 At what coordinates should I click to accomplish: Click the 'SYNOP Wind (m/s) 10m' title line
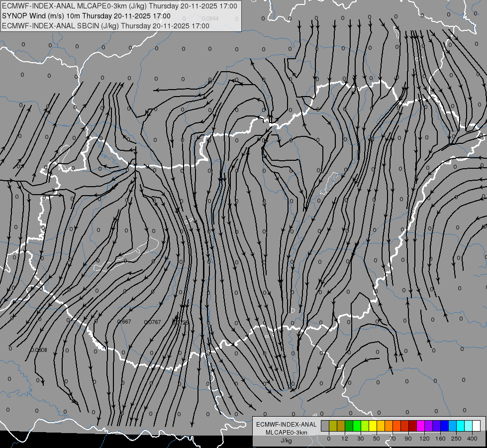tap(41, 16)
